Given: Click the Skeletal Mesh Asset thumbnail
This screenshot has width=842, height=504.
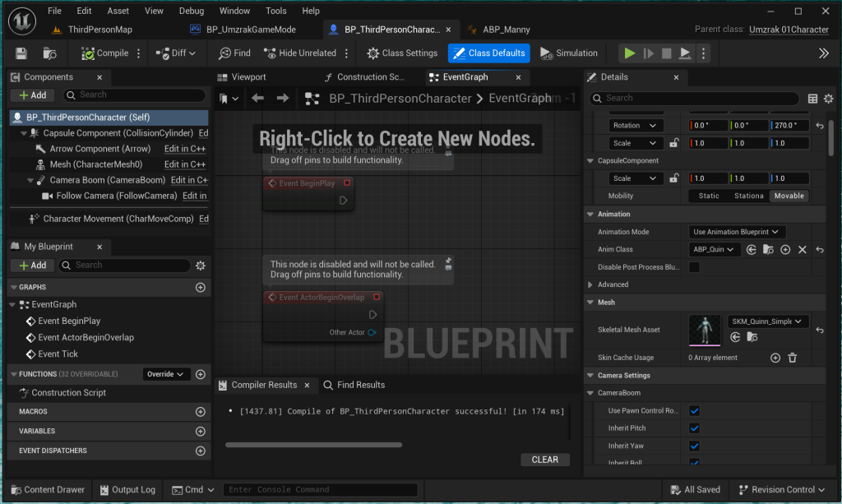Looking at the screenshot, I should pos(705,331).
